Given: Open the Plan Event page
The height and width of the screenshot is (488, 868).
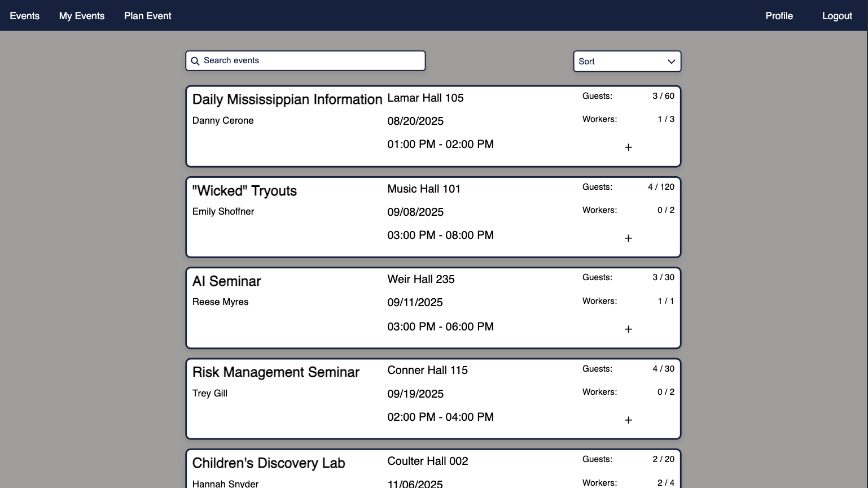Looking at the screenshot, I should (147, 16).
